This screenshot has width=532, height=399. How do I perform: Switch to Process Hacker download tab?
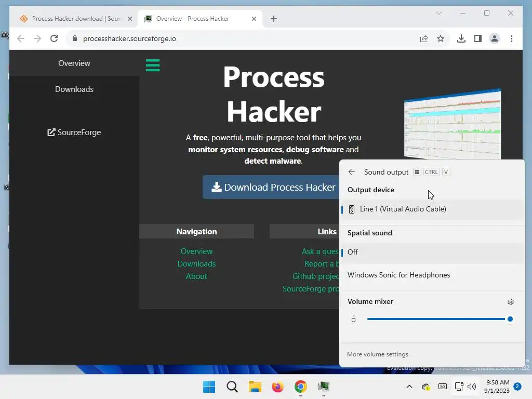(x=74, y=19)
